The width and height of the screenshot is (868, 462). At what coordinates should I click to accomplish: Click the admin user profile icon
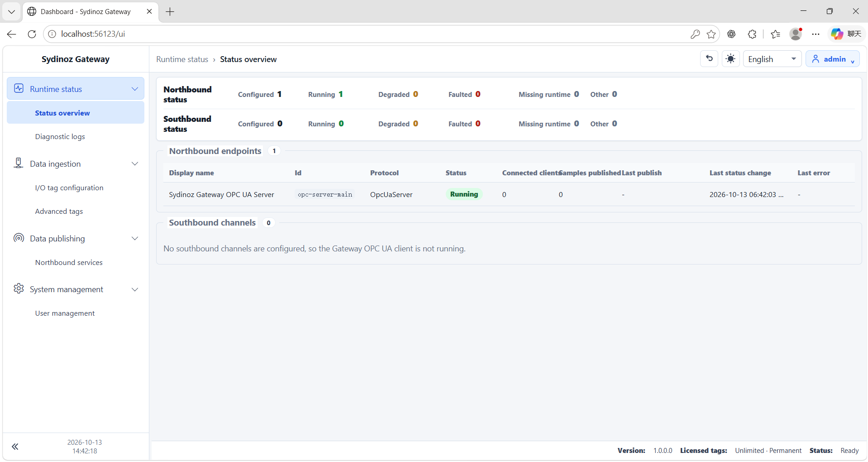[x=816, y=59]
